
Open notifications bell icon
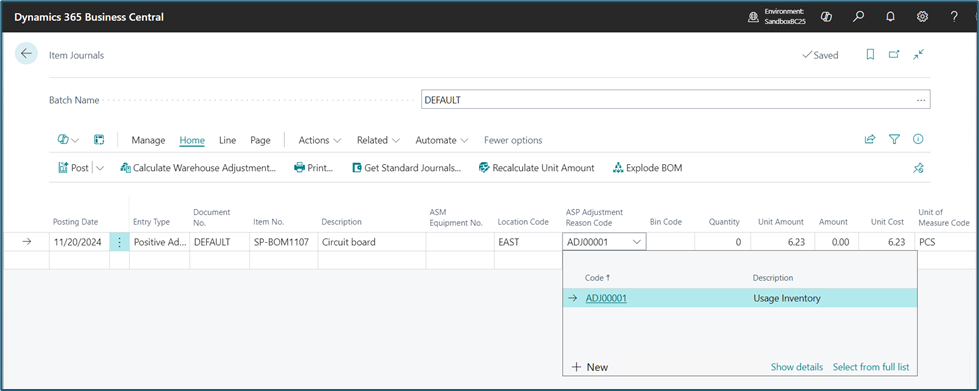tap(890, 17)
